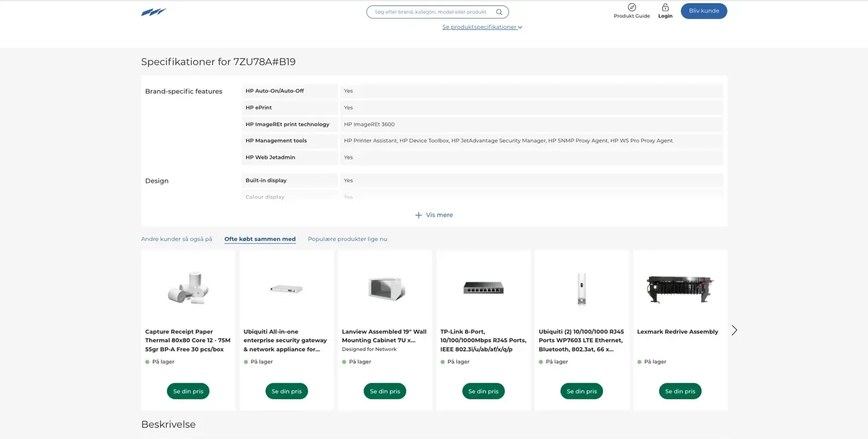
Task: Click Design section heading
Action: (157, 181)
